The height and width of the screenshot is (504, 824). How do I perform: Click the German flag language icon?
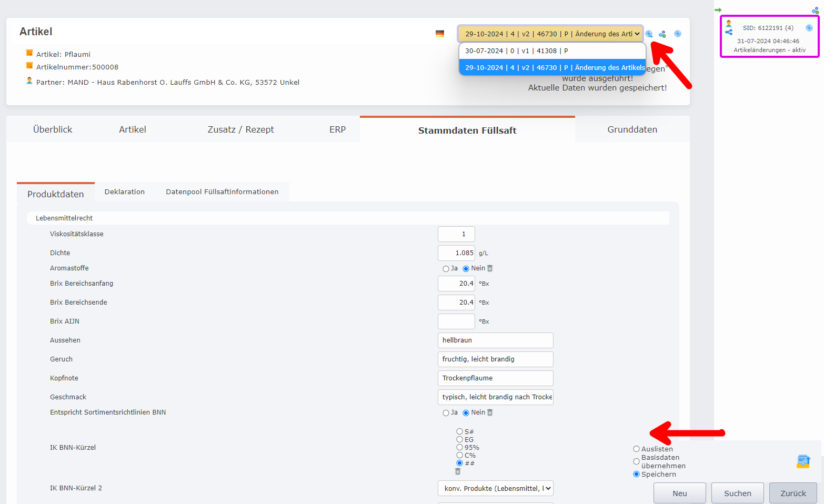(440, 34)
